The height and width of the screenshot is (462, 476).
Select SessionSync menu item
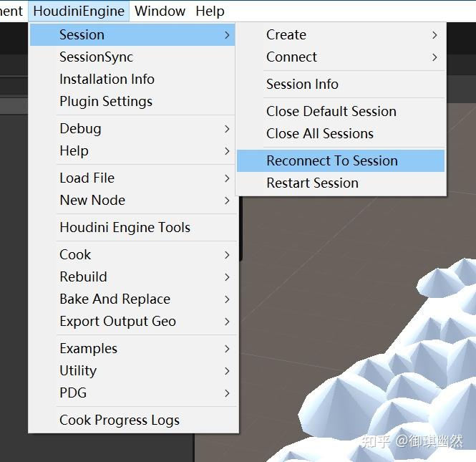point(96,57)
